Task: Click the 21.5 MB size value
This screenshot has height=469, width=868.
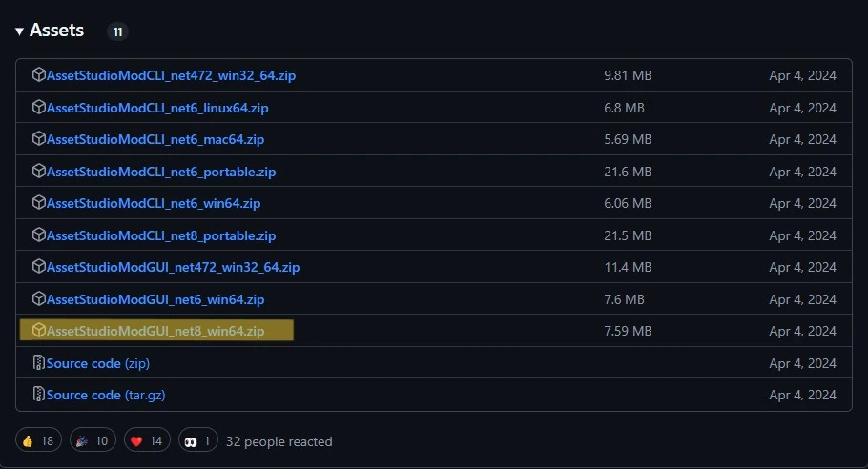Action: pyautogui.click(x=628, y=235)
